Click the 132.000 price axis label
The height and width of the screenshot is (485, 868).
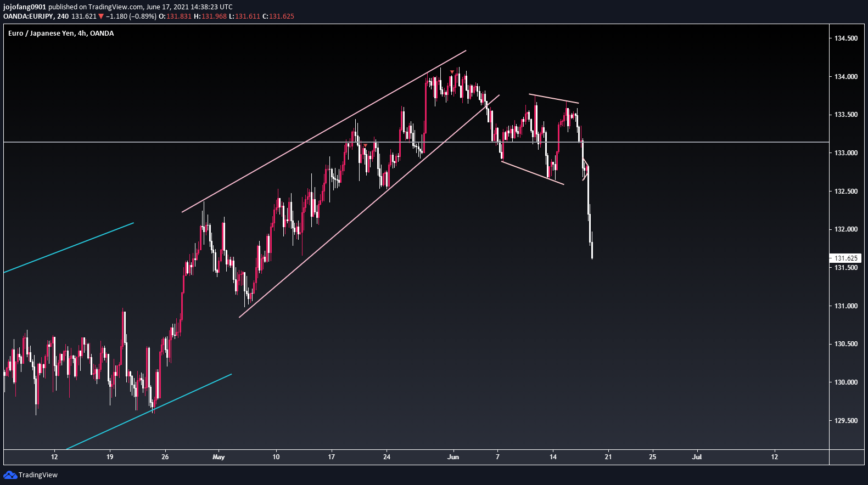[846, 229]
